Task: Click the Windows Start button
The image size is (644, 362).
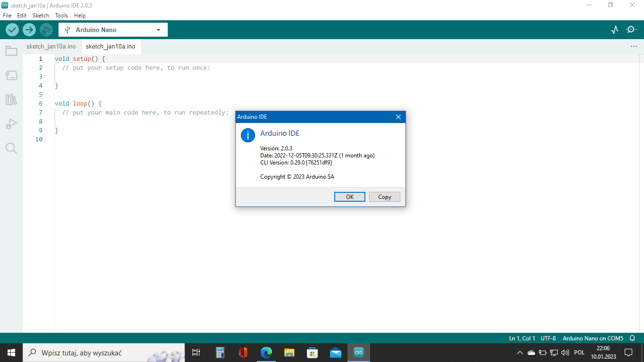Action: (x=11, y=353)
